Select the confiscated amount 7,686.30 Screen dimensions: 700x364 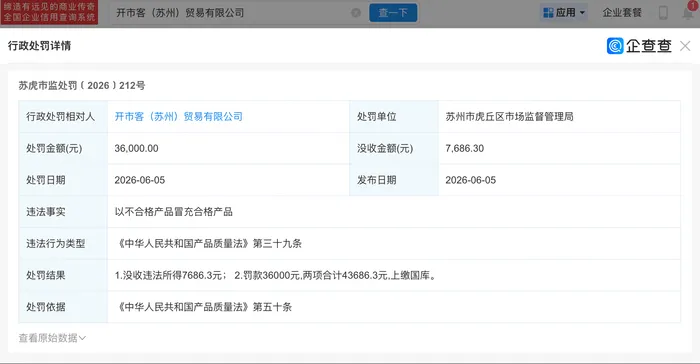point(464,148)
